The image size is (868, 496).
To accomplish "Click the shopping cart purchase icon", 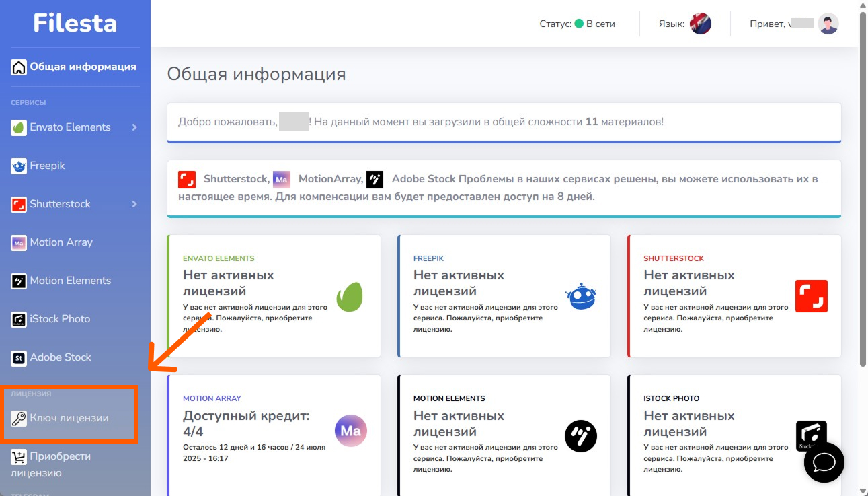I will (x=19, y=457).
